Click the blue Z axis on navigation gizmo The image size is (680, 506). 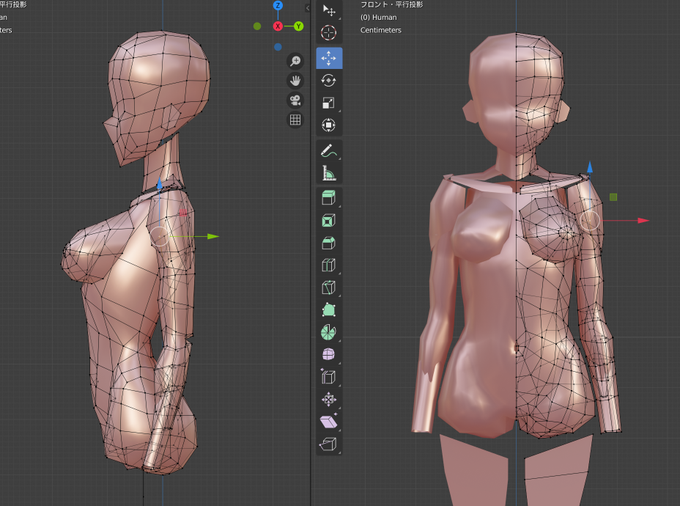tap(278, 5)
